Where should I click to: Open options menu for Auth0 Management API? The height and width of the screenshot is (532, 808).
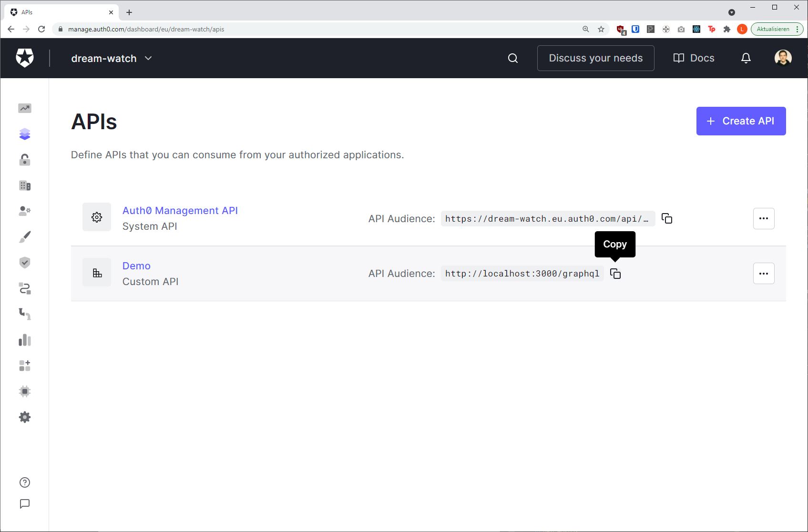pyautogui.click(x=764, y=218)
